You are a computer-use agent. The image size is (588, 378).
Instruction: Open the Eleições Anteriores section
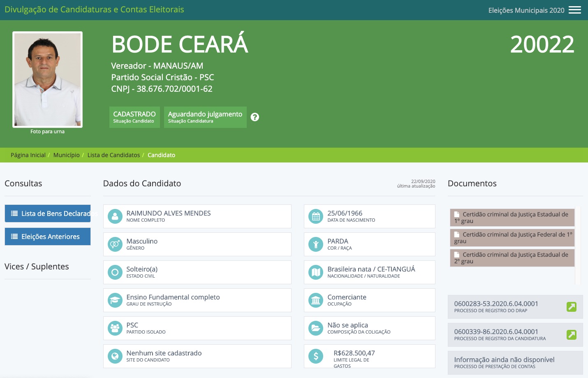click(47, 237)
